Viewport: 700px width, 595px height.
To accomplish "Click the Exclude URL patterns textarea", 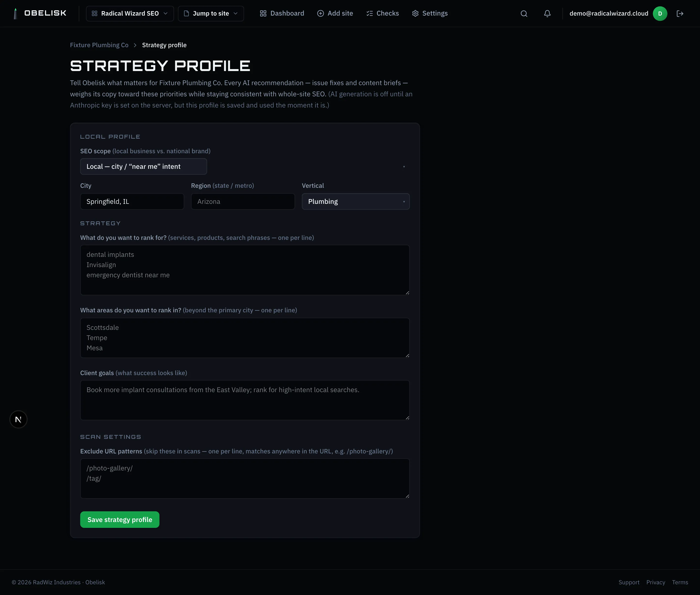I will pyautogui.click(x=245, y=478).
